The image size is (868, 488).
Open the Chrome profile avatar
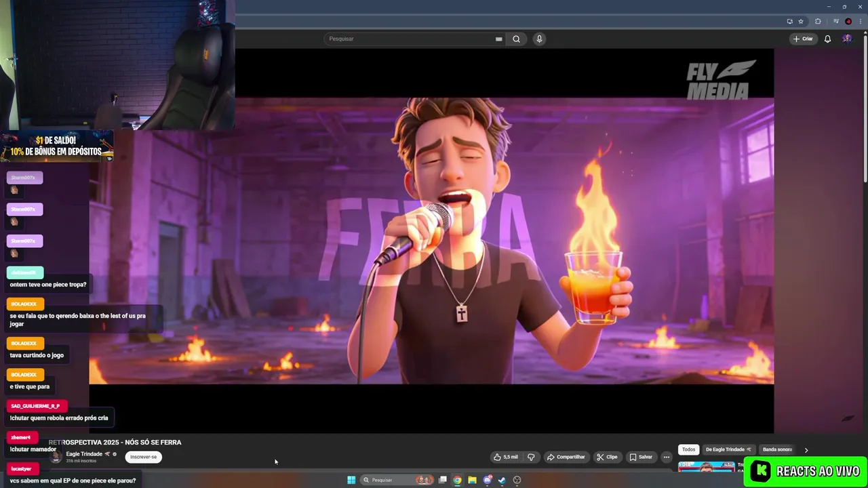point(848,21)
